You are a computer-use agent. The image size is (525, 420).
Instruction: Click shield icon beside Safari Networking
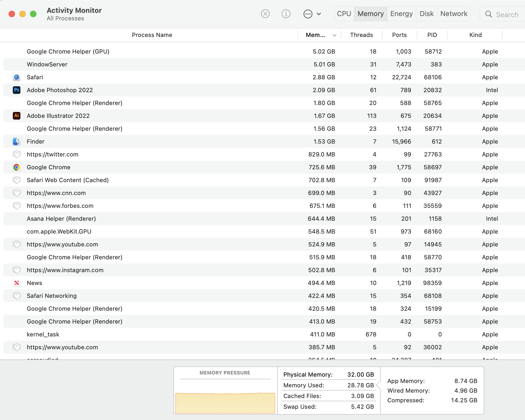17,296
